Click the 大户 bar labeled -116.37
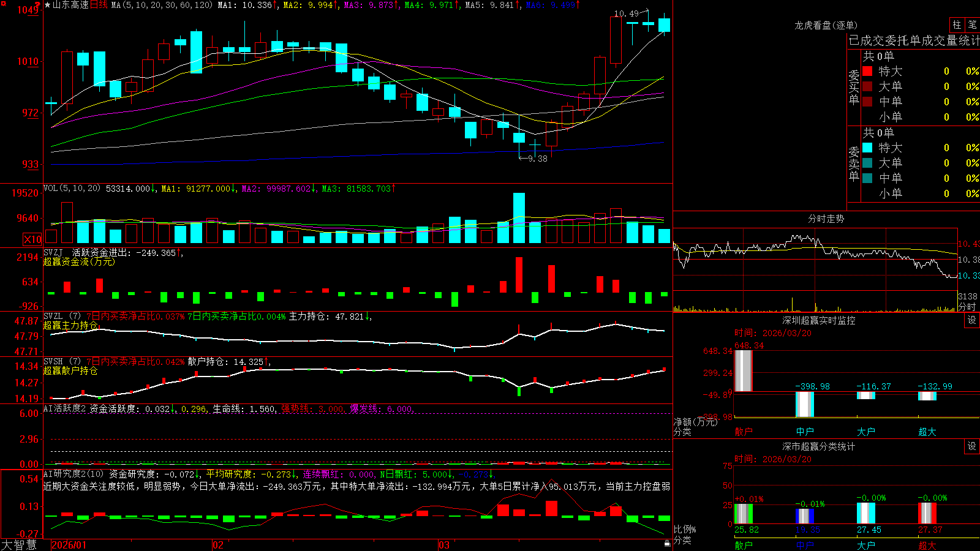Viewport: 980px width, 551px height. [865, 395]
